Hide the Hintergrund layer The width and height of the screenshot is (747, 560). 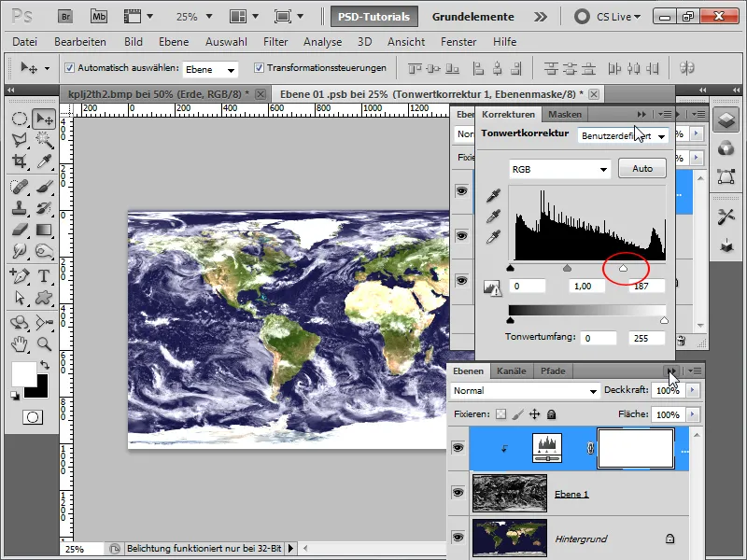tap(458, 538)
